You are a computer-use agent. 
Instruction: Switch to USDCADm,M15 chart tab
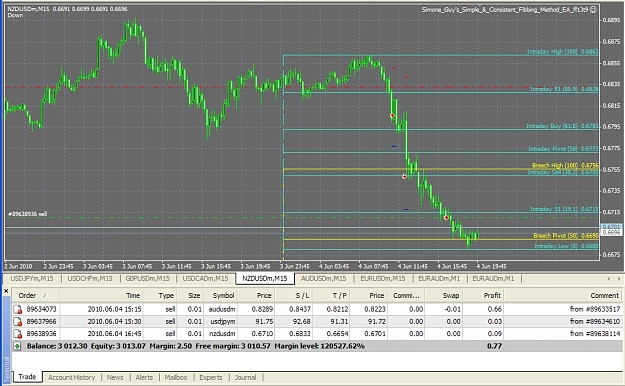coord(205,278)
